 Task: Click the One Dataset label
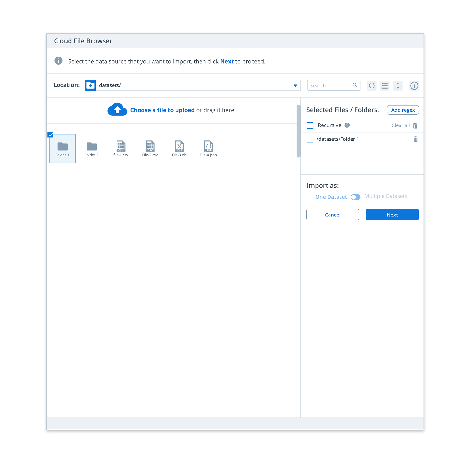[331, 197]
